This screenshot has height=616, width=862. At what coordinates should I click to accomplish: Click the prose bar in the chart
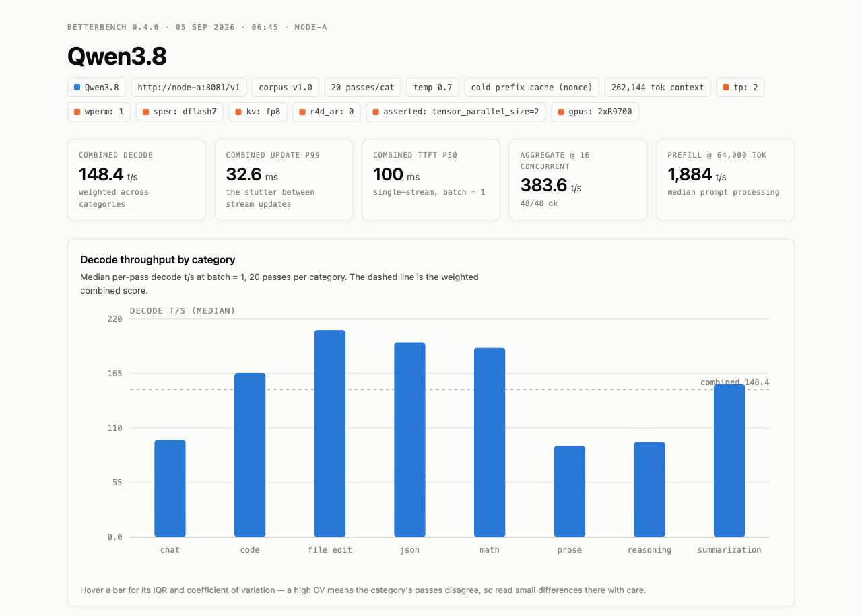570,491
